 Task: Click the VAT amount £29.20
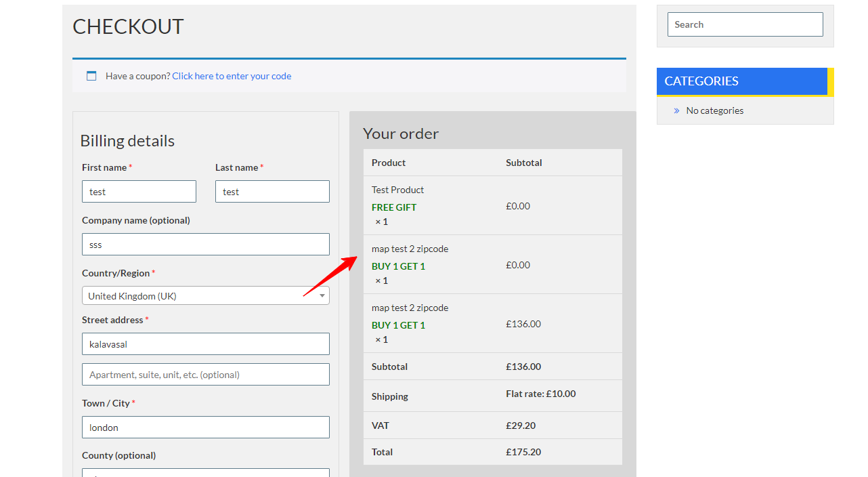point(521,426)
